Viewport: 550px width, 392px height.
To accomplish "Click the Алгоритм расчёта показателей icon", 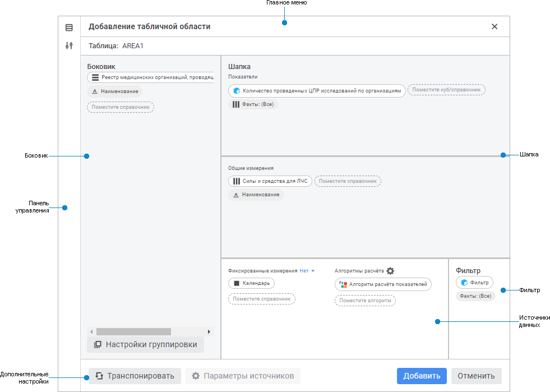I will point(343,284).
